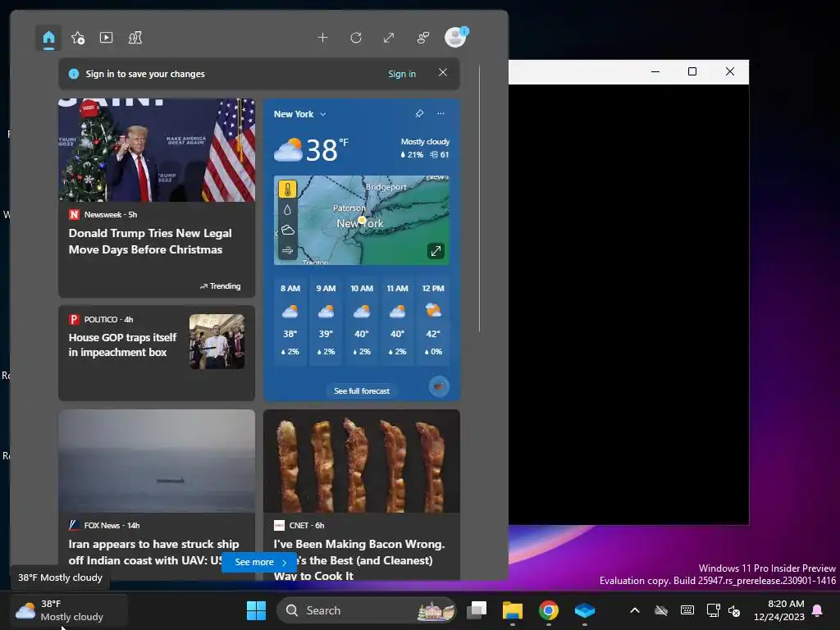Open the blue box app on taskbar
The image size is (840, 630).
pyautogui.click(x=584, y=610)
